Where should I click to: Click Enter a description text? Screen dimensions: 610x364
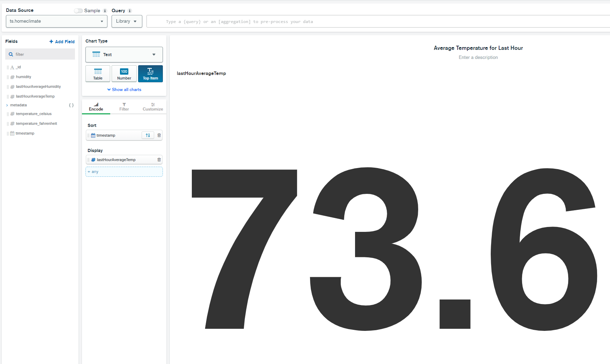478,58
